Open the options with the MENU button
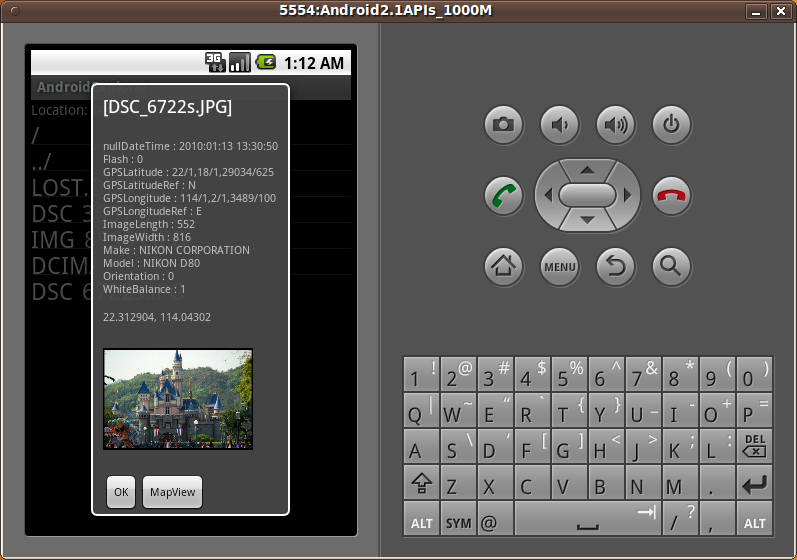Viewport: 797px width, 560px height. click(x=559, y=266)
